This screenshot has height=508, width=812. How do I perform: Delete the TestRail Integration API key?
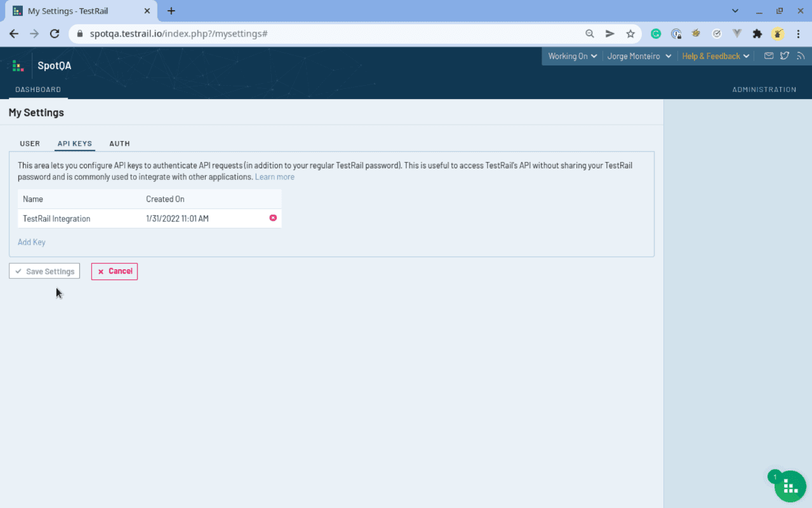click(x=273, y=218)
